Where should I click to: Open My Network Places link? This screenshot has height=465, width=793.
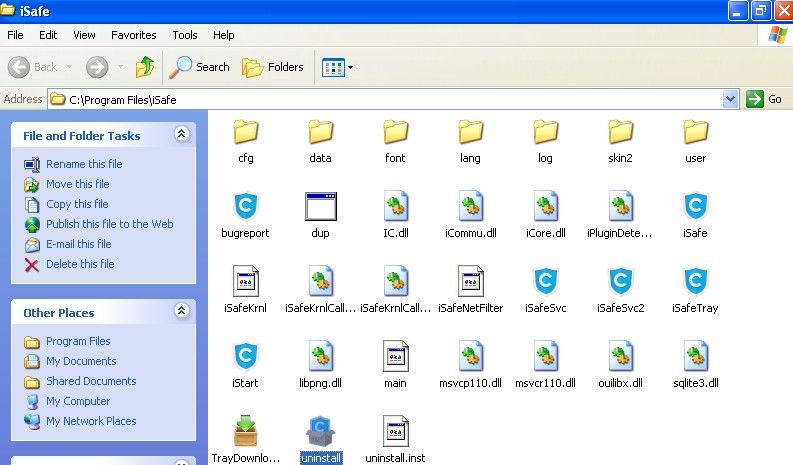[80, 421]
